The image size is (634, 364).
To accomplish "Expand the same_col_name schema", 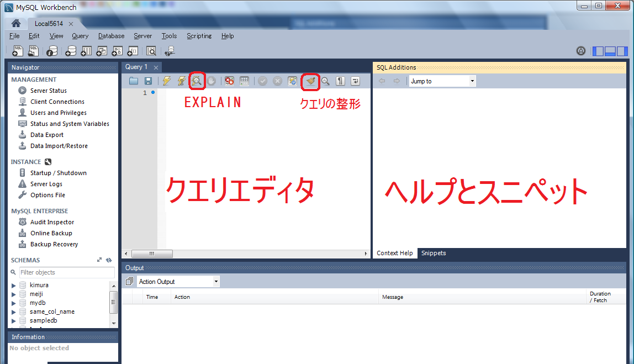I will pos(13,312).
